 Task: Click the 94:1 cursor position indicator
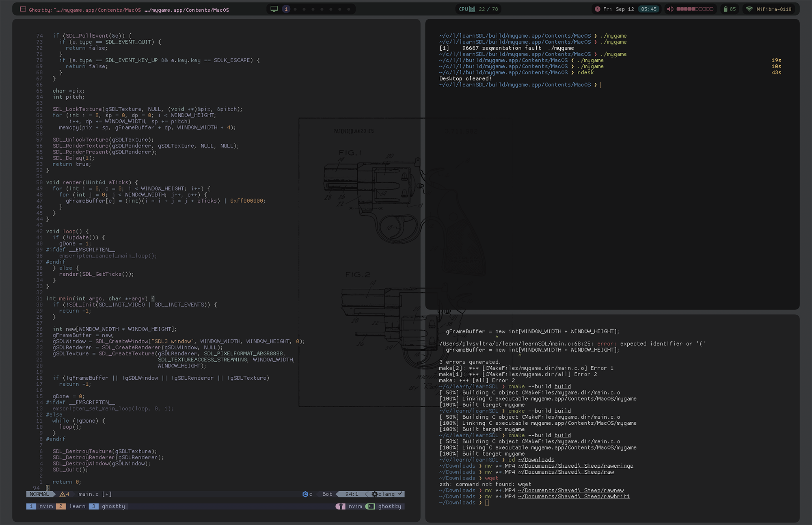(352, 494)
